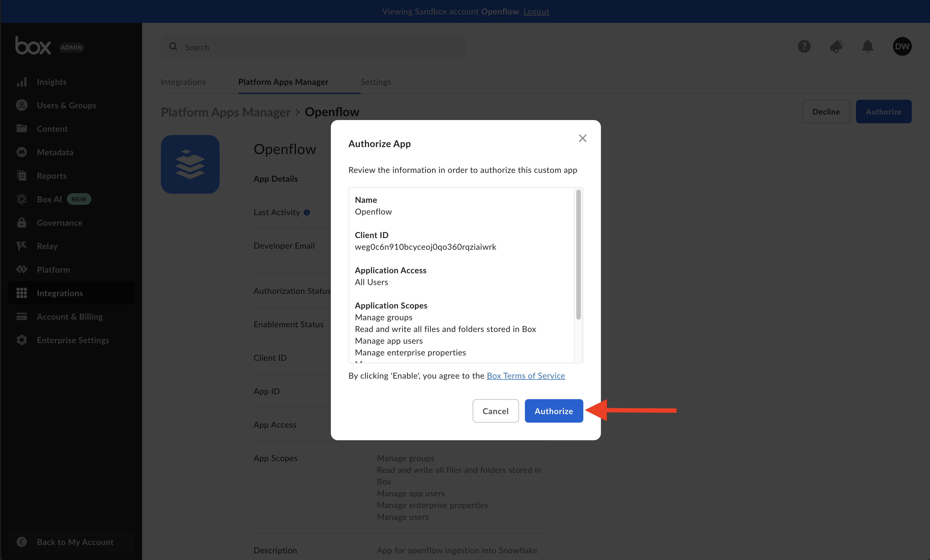
Task: Click the scrollbar in the app info box
Action: coord(578,255)
